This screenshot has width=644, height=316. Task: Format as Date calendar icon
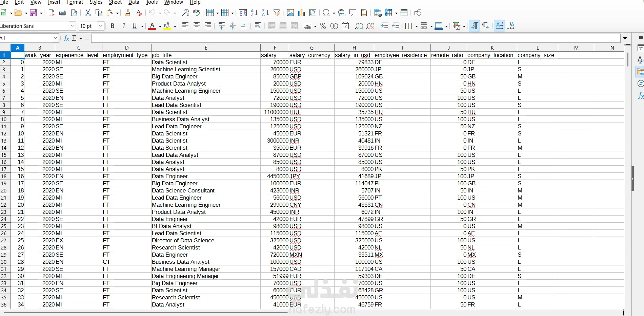point(345,26)
